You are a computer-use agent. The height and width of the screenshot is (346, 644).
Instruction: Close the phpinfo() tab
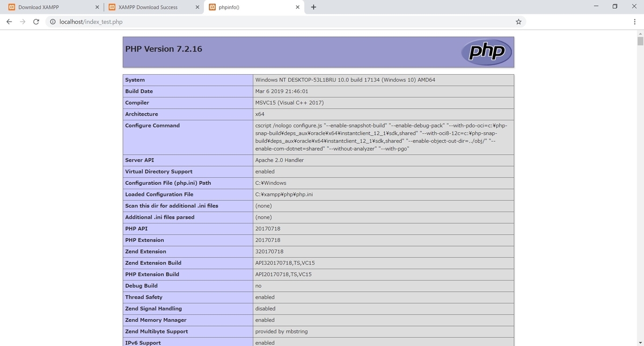(x=298, y=7)
